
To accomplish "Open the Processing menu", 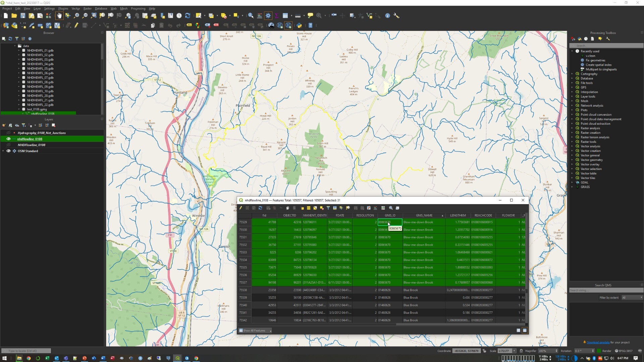I will [138, 8].
